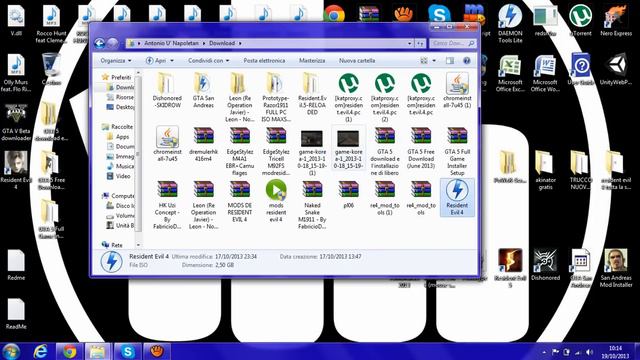Open the Windows Start button
The image size is (640, 360).
[11, 351]
